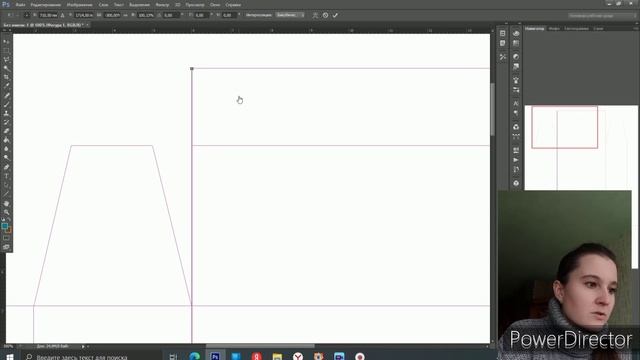Open the Редактирование menu
The height and width of the screenshot is (360, 640).
pos(46,5)
